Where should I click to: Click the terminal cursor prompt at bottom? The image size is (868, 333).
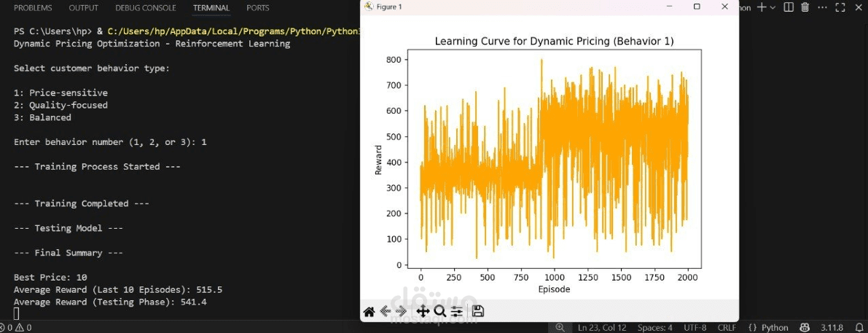[17, 314]
